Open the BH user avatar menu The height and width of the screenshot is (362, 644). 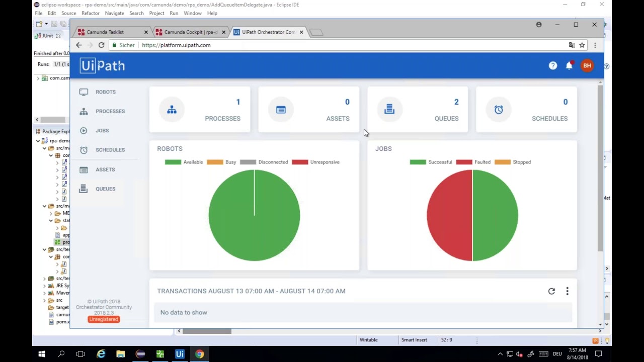tap(587, 65)
